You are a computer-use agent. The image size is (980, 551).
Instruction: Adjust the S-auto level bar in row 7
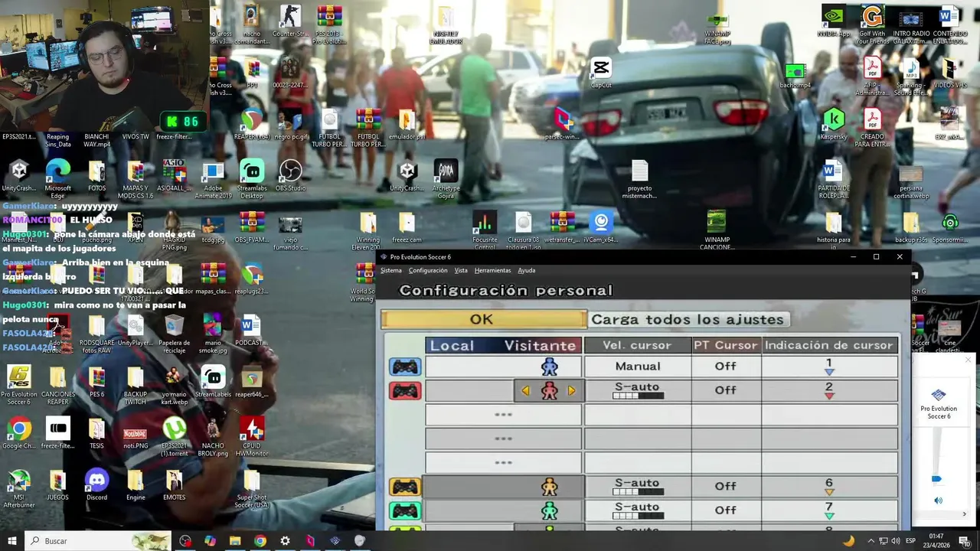tap(638, 516)
